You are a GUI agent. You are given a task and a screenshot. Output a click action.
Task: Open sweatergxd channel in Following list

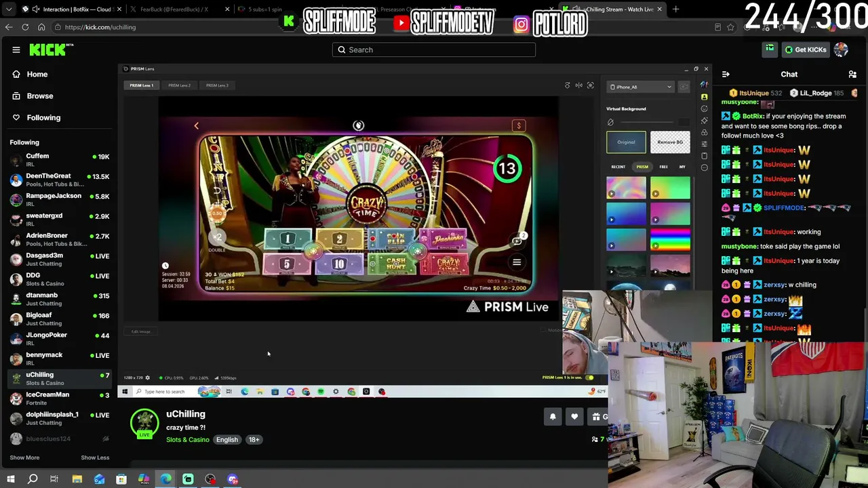pyautogui.click(x=59, y=219)
